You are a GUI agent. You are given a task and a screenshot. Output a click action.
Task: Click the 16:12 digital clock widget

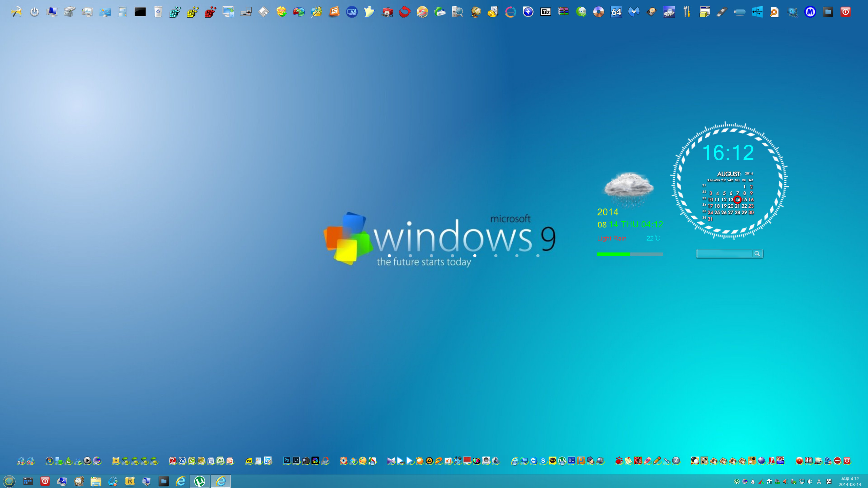(x=728, y=152)
